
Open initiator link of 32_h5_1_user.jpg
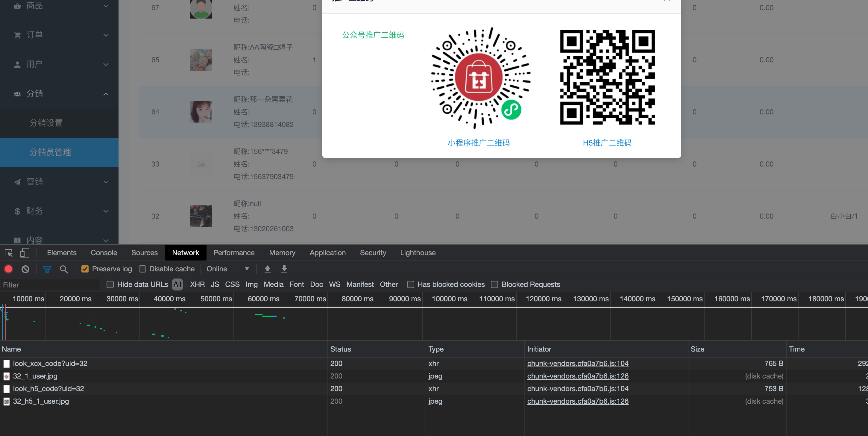[x=578, y=401]
